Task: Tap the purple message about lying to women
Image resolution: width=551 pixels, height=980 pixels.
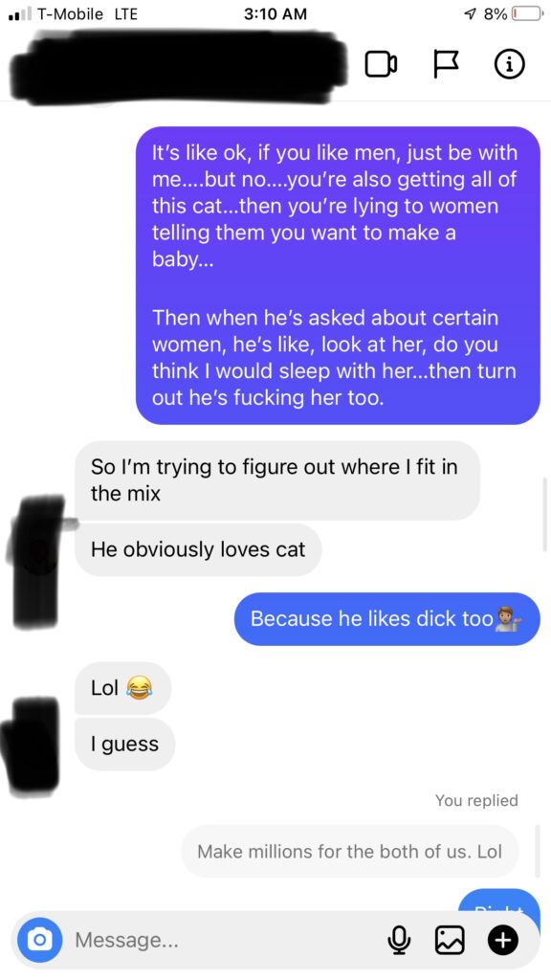Action: point(338,275)
